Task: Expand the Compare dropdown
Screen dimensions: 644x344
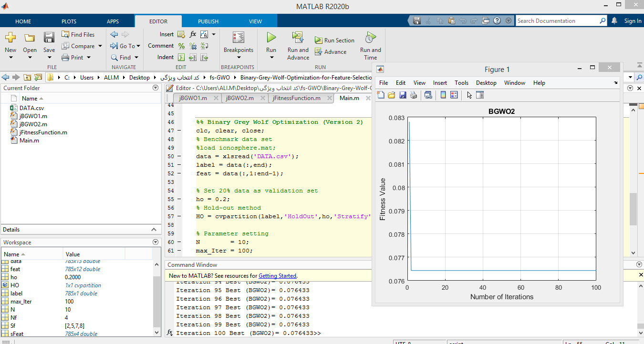Action: 100,46
